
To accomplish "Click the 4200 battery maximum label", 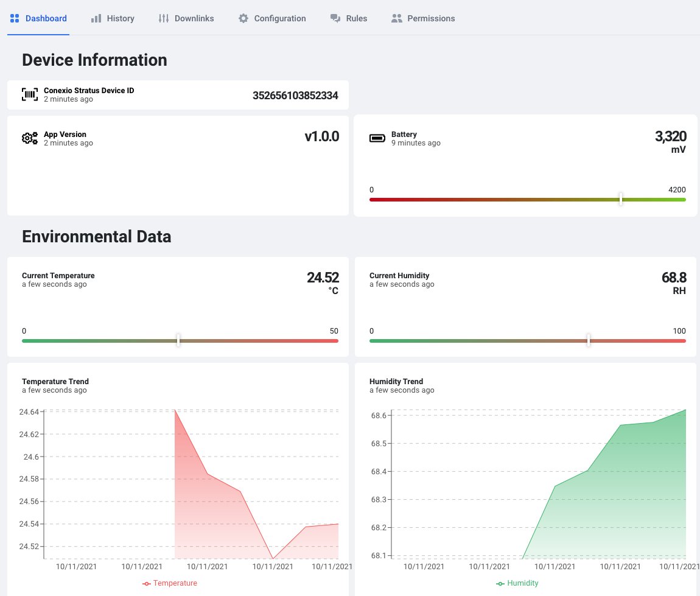I will pyautogui.click(x=677, y=190).
